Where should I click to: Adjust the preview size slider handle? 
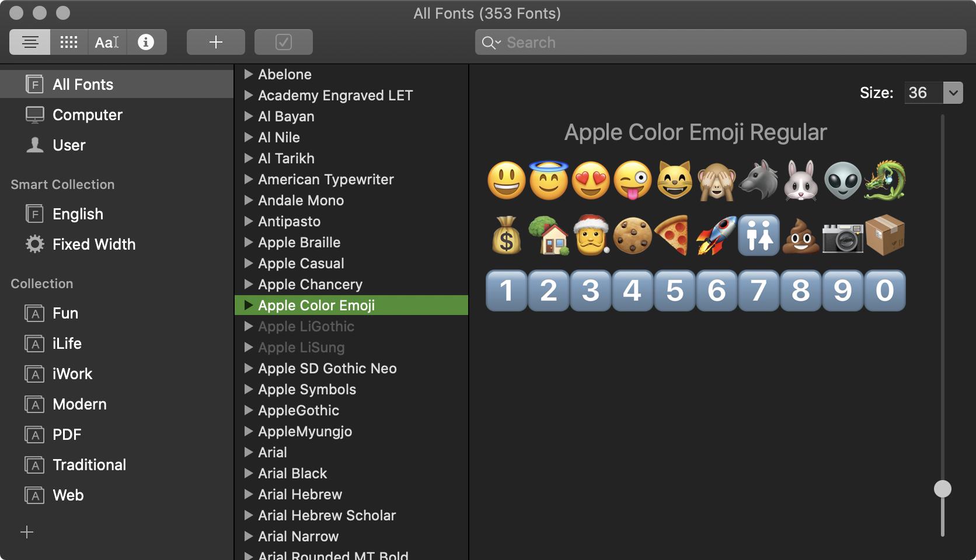[943, 489]
